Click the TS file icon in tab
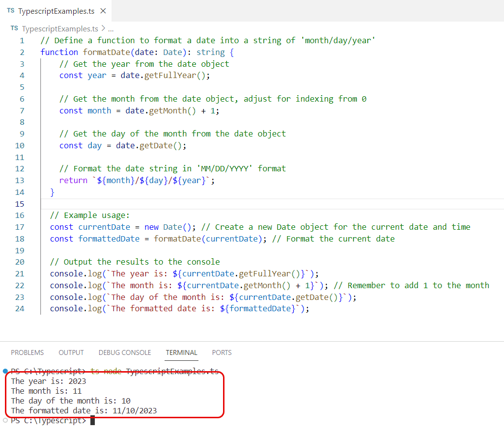The height and width of the screenshot is (432, 504). (x=11, y=11)
